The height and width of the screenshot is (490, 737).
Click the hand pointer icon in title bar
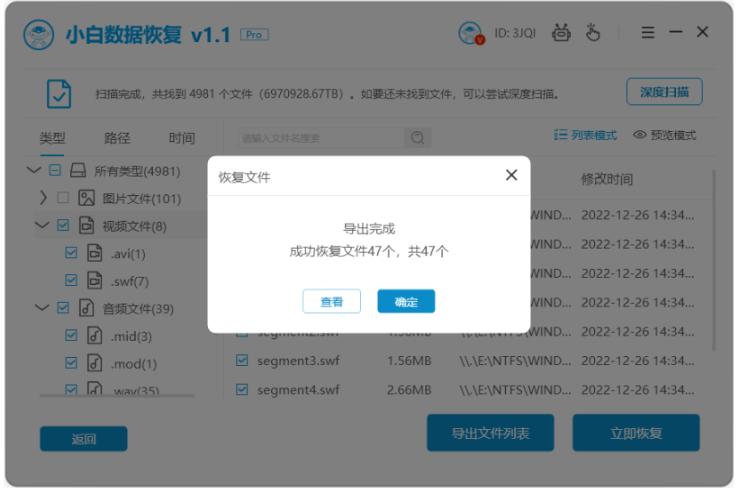593,32
